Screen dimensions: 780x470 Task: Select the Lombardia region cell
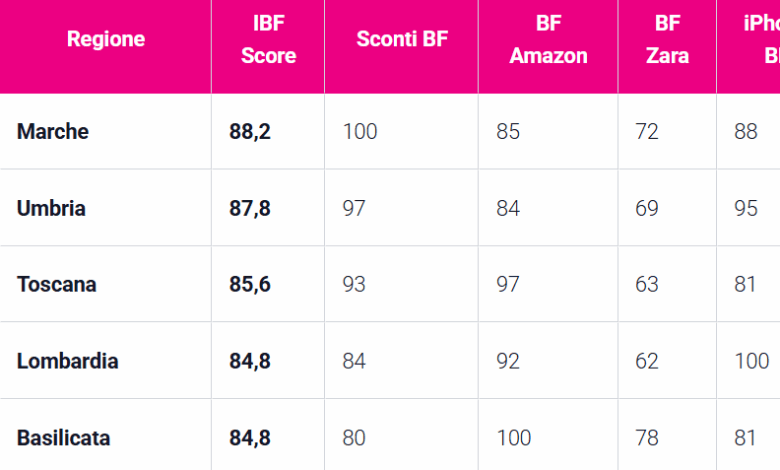pos(67,361)
